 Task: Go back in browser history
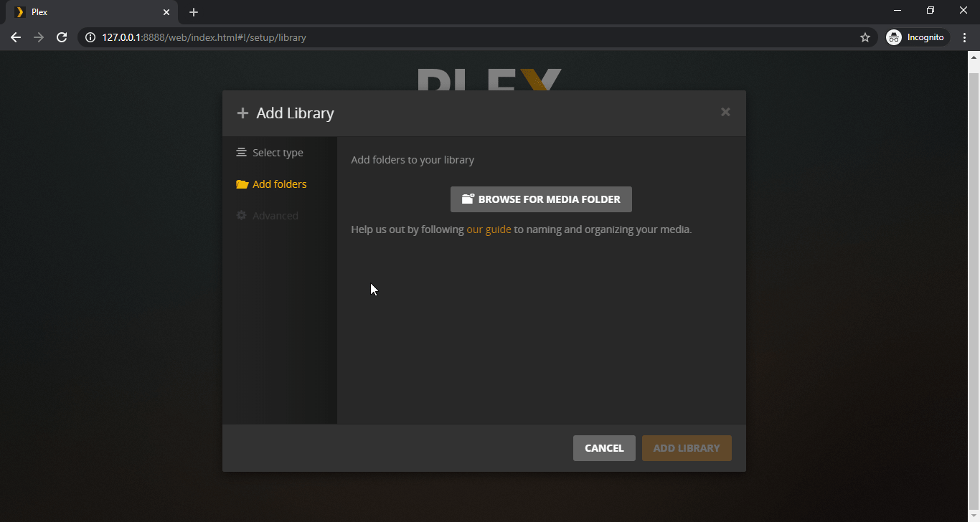pos(16,37)
